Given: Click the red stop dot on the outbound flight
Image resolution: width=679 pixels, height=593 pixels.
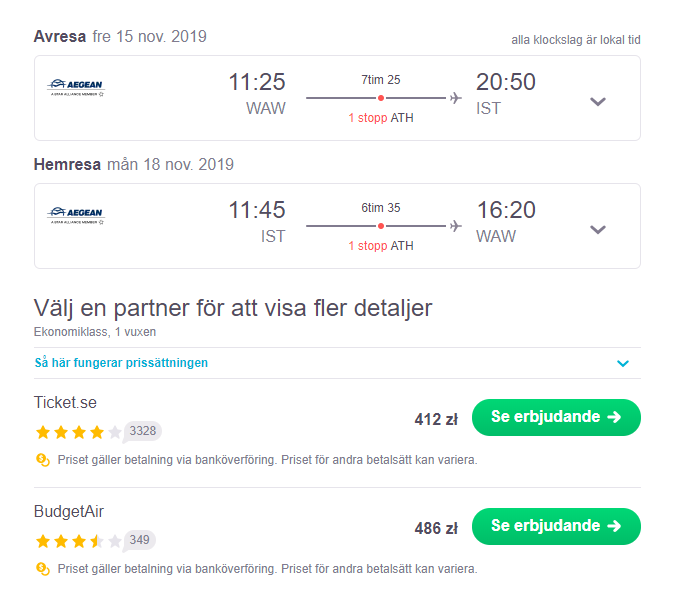Looking at the screenshot, I should tap(381, 98).
